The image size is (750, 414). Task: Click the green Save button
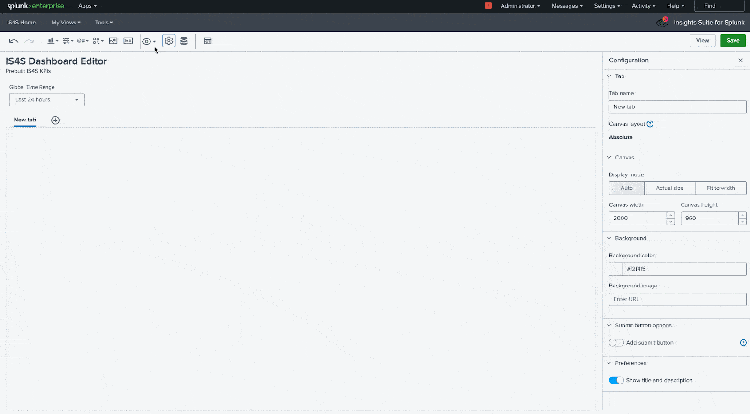pos(733,41)
